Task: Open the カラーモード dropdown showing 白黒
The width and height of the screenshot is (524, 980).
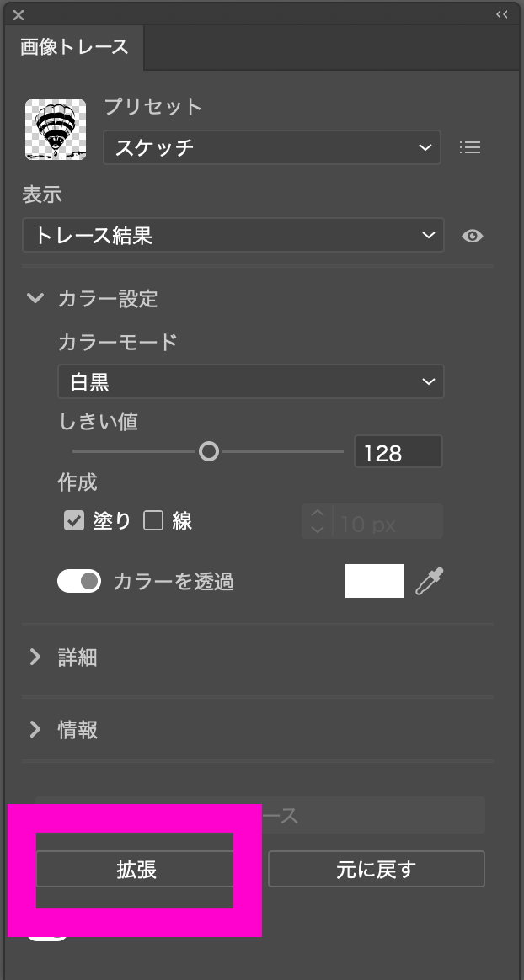Action: coord(251,381)
